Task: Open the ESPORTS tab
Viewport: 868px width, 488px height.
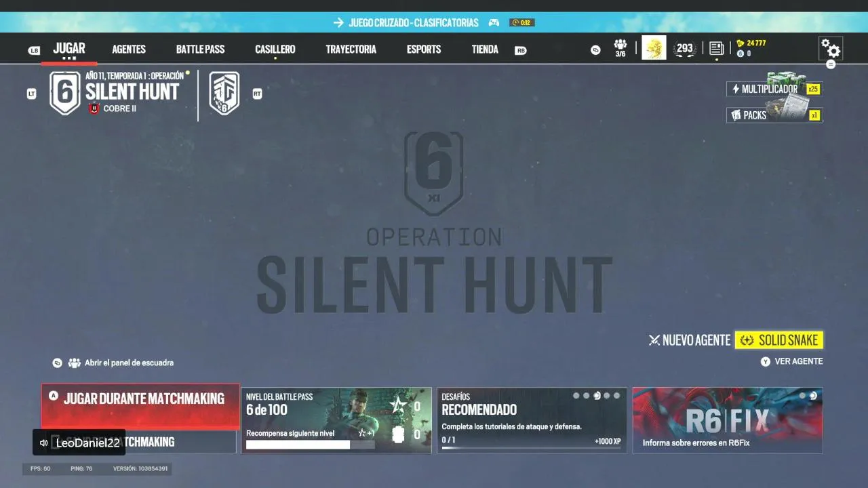Action: coord(424,49)
